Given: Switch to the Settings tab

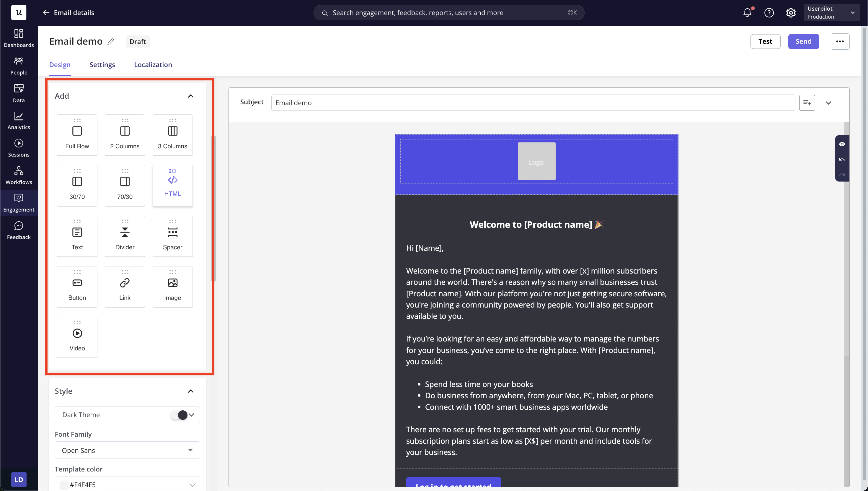Looking at the screenshot, I should [102, 65].
